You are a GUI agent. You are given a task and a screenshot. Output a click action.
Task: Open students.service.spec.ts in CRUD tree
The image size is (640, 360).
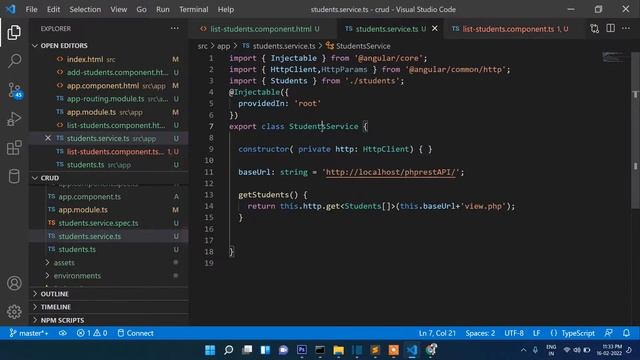coord(109,223)
